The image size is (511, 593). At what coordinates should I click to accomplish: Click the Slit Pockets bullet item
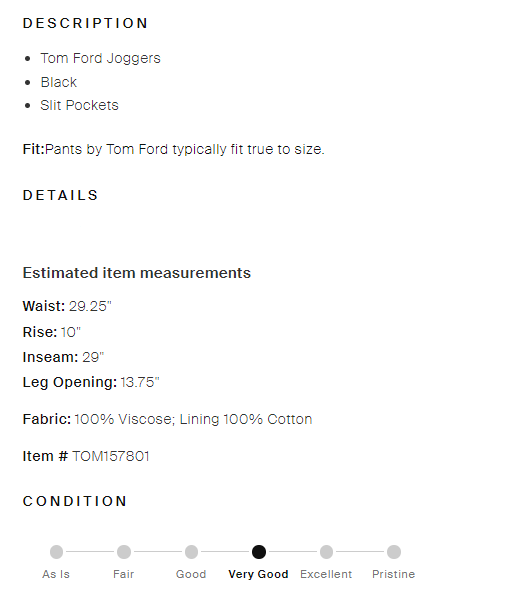pyautogui.click(x=79, y=105)
